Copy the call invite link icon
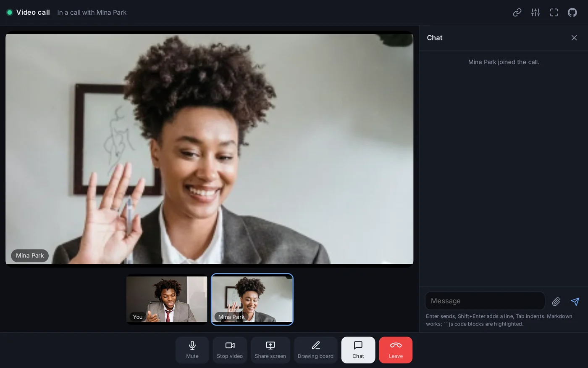This screenshot has width=588, height=368. pyautogui.click(x=517, y=13)
